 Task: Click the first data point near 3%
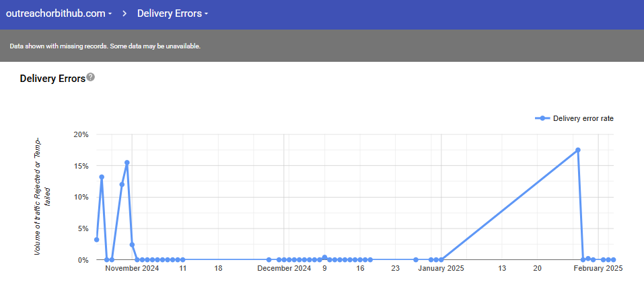tap(97, 239)
